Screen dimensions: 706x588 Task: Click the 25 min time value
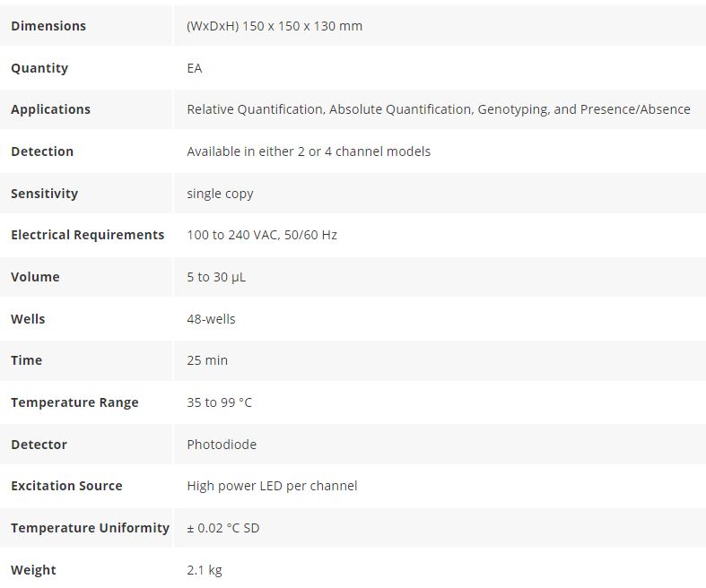pyautogui.click(x=207, y=360)
